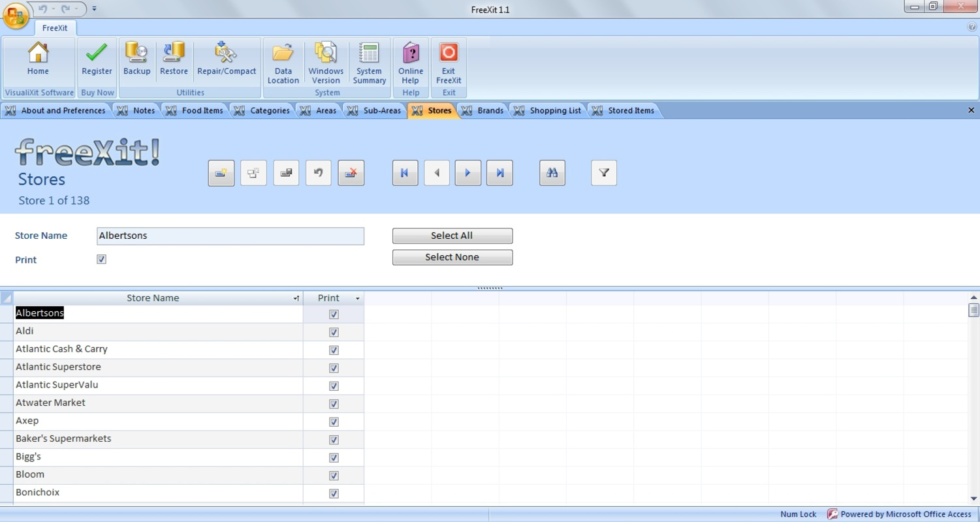The width and height of the screenshot is (980, 522).
Task: Undo changes to the store record
Action: point(319,173)
